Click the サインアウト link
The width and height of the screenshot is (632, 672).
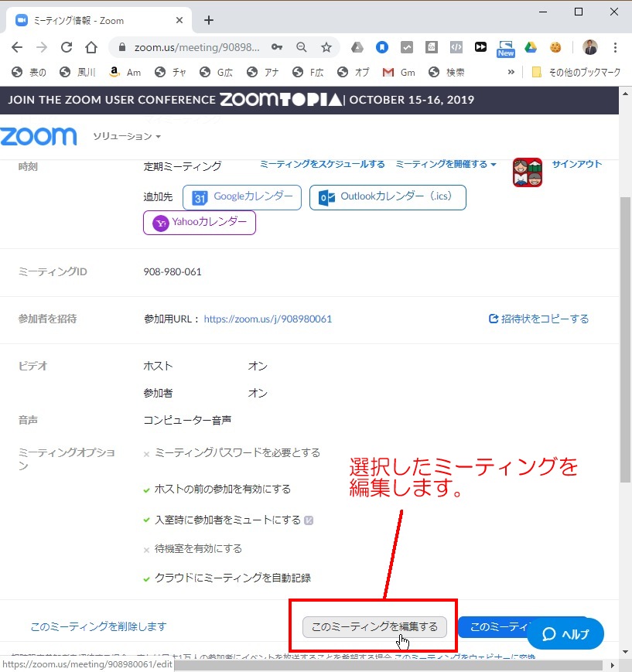click(576, 164)
